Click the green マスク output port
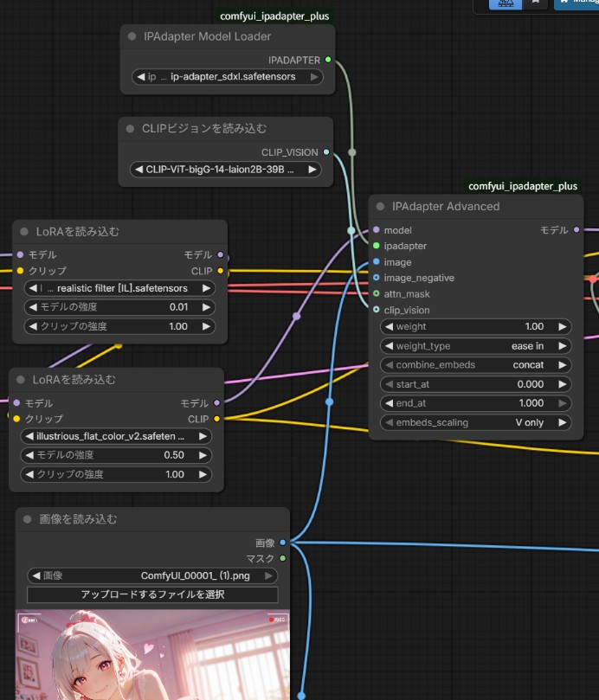The width and height of the screenshot is (599, 700). (x=282, y=558)
